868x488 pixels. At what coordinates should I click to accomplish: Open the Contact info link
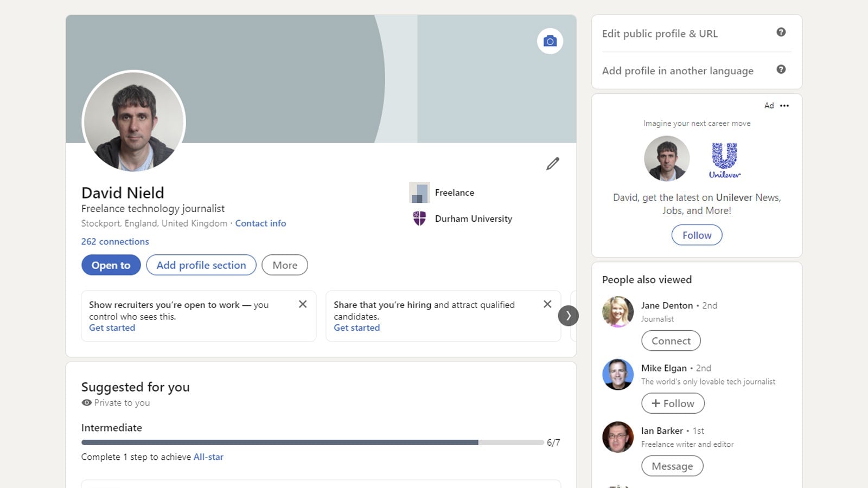point(260,223)
